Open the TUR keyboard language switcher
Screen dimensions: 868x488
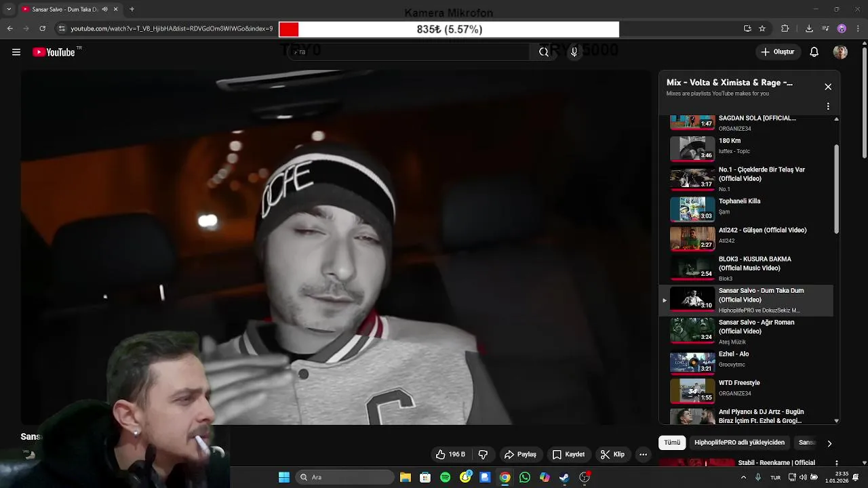click(x=775, y=477)
